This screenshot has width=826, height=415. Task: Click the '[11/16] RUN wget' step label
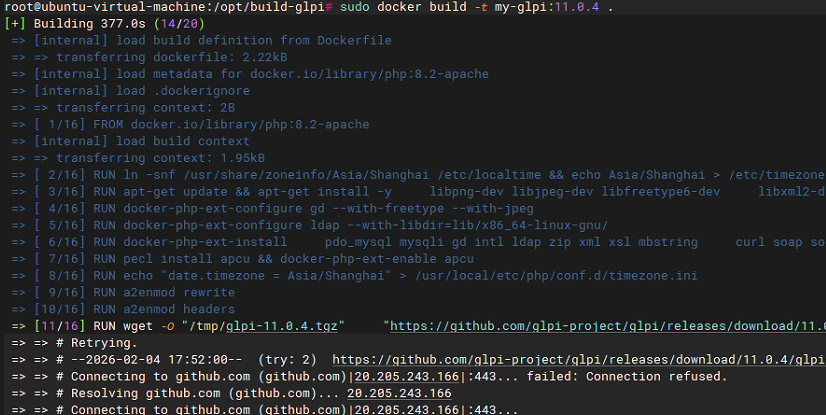[x=93, y=327]
